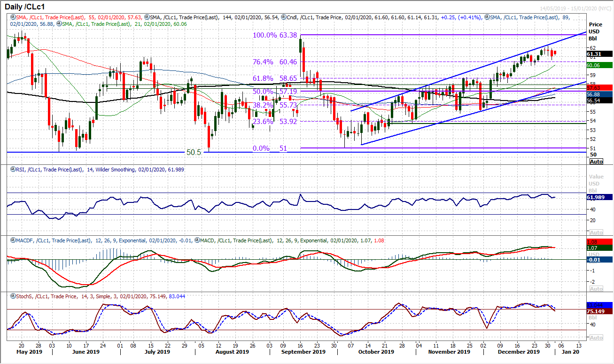Click the blue 56.88 SMA price tag
614x364 pixels.
pyautogui.click(x=600, y=94)
